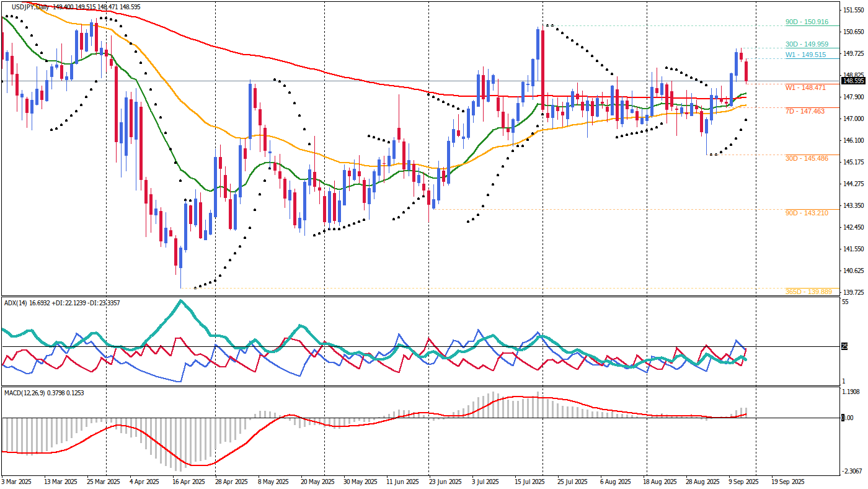Click the 150.650 price axis value

(x=854, y=32)
